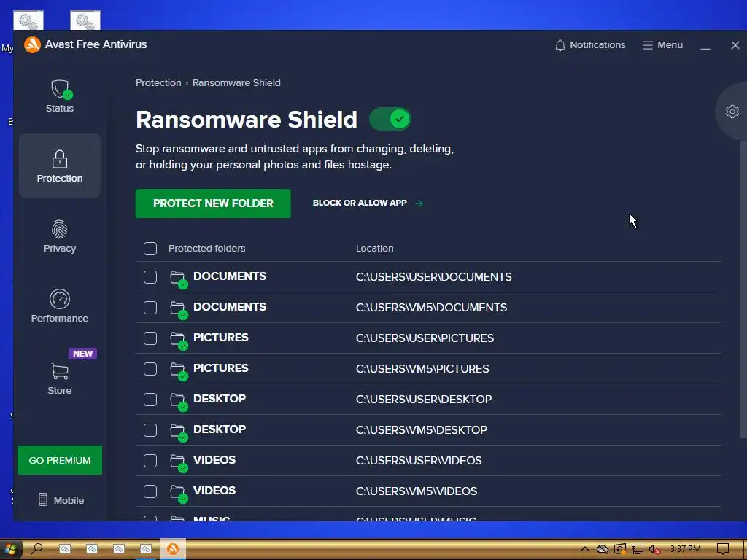Click folder icon for C:\USERS\VM5\DESKTOP
747x560 pixels.
[x=179, y=432]
